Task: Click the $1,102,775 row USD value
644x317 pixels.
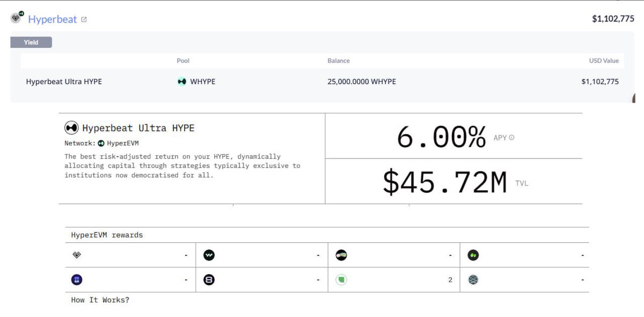Action: pos(600,82)
